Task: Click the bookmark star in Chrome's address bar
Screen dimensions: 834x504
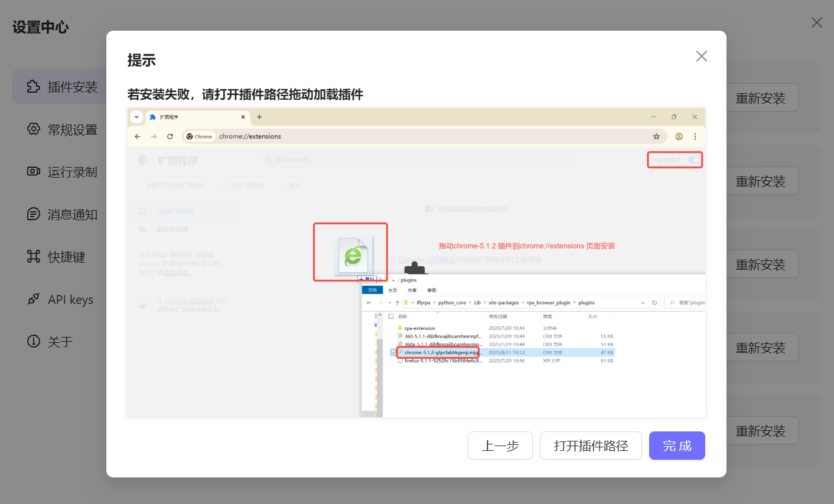Action: tap(656, 136)
